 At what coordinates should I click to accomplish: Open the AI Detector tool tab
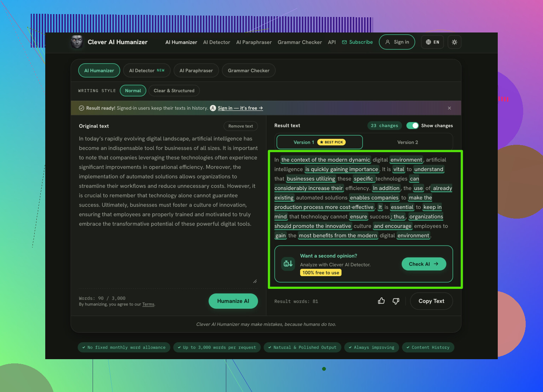[147, 71]
